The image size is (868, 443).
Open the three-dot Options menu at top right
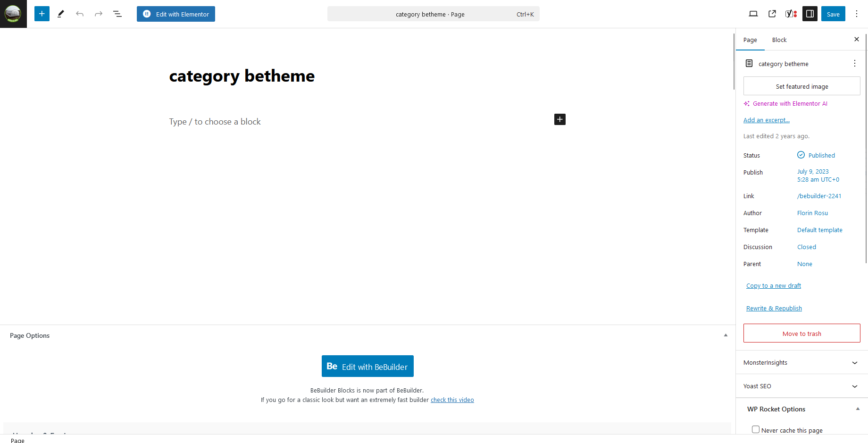coord(857,14)
